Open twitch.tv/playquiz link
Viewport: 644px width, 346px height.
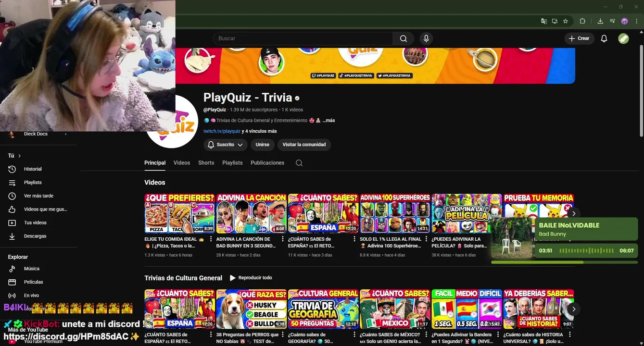pyautogui.click(x=222, y=131)
